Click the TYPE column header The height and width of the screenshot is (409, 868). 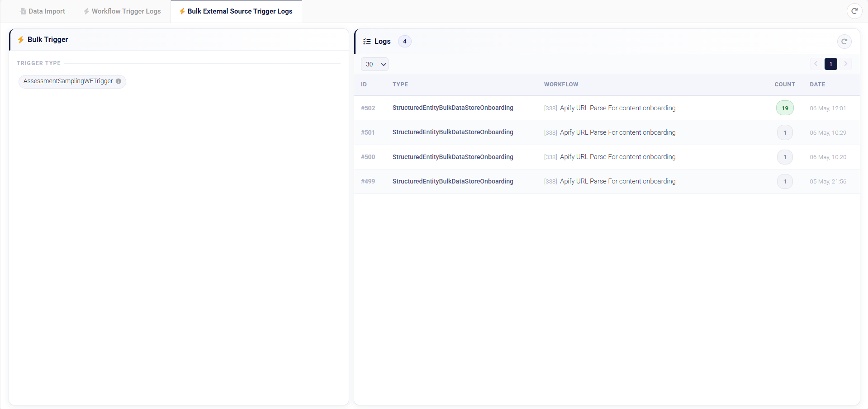click(x=400, y=85)
